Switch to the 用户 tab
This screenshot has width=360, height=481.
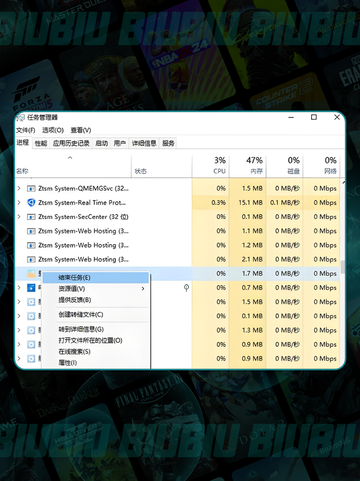(x=120, y=143)
